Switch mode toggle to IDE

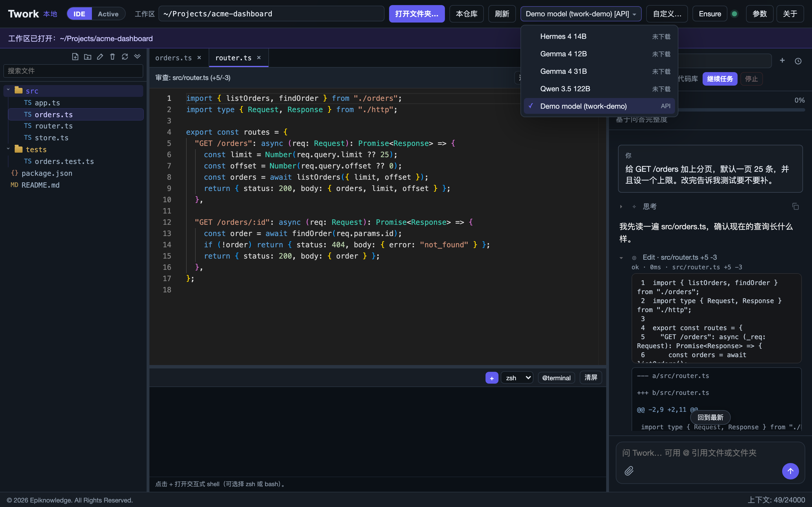tap(79, 14)
